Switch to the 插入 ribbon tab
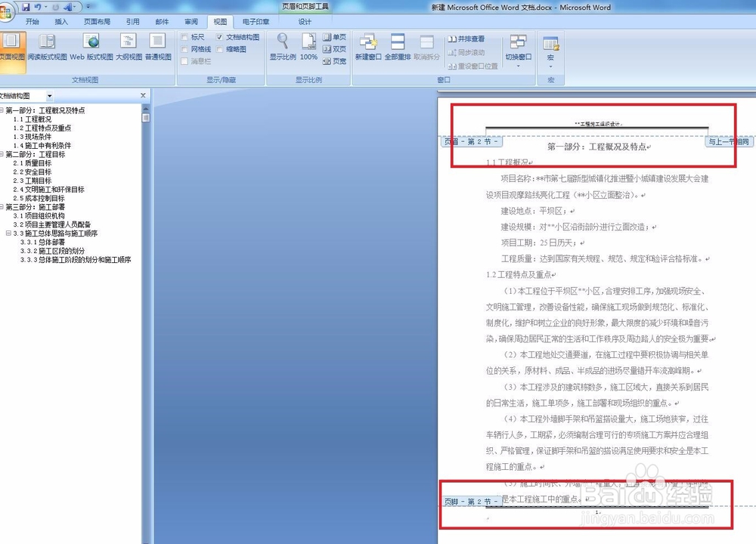Screen dimensions: 756x544 (61, 22)
